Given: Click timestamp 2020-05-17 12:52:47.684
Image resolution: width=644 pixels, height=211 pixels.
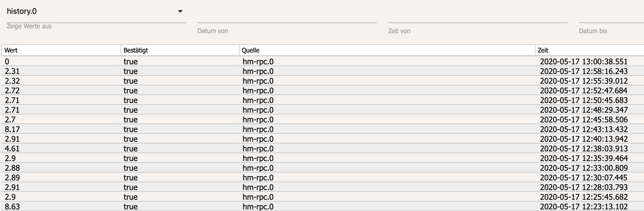Looking at the screenshot, I should pyautogui.click(x=583, y=91).
